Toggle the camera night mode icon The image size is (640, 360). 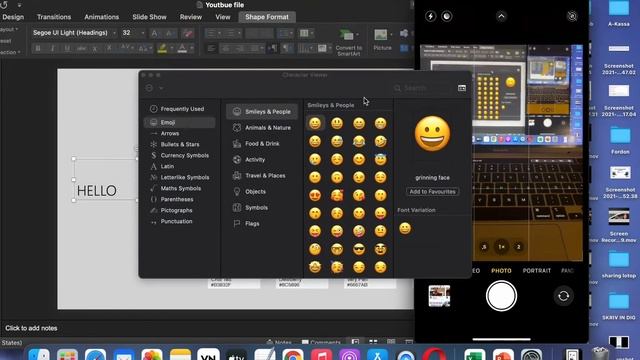coord(447,16)
